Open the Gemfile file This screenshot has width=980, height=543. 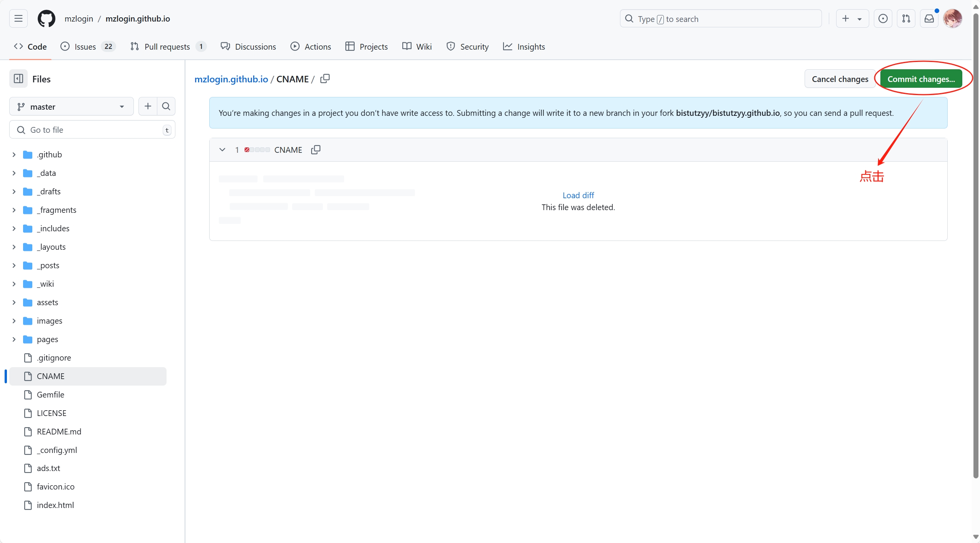pyautogui.click(x=88, y=394)
